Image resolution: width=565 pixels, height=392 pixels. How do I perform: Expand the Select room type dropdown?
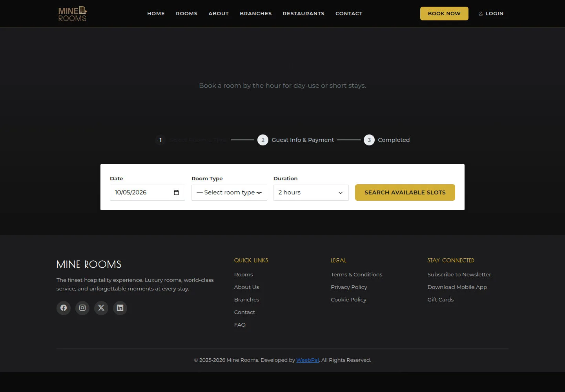coord(229,192)
